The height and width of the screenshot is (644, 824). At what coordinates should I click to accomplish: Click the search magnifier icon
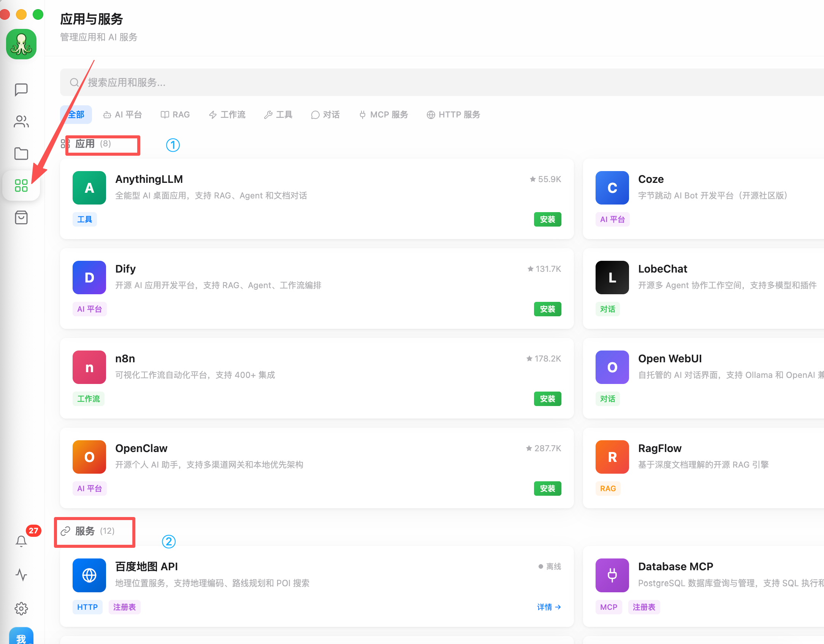pos(74,82)
